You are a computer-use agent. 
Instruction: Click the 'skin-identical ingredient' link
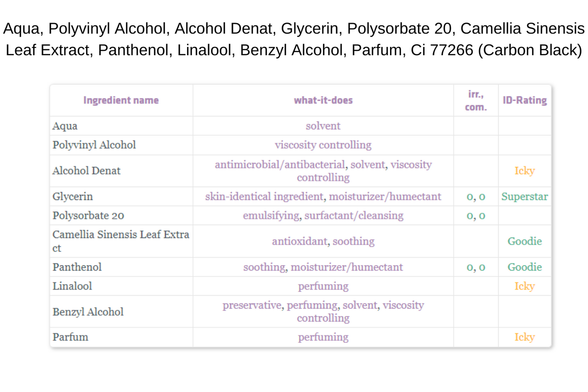(264, 196)
